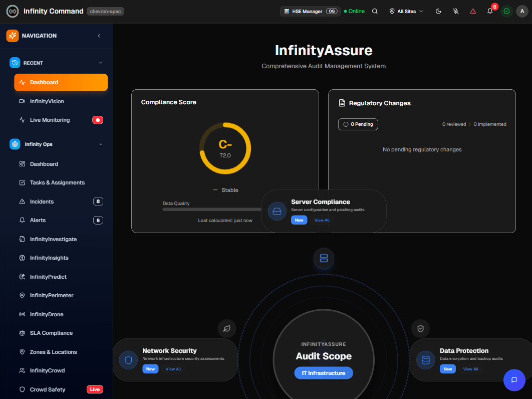Click the shield-check node icon on orbit
The height and width of the screenshot is (399, 532).
click(x=420, y=328)
